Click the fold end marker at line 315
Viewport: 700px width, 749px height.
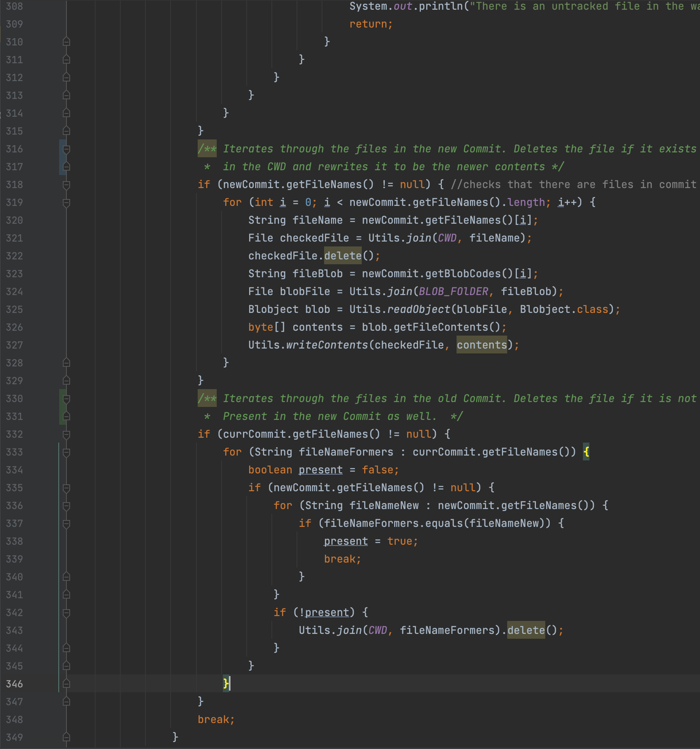[x=66, y=131]
